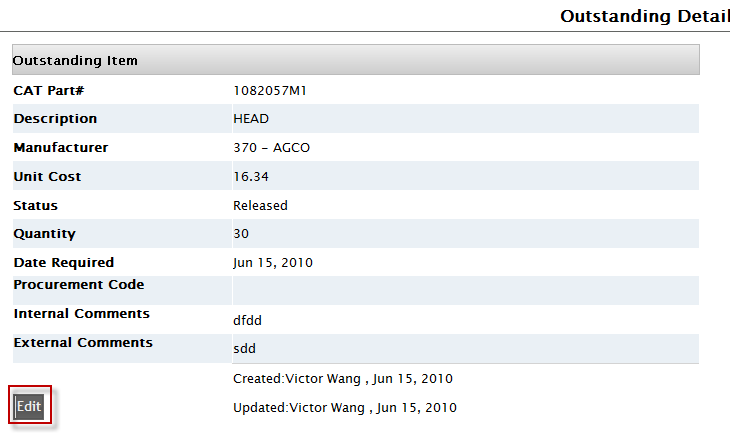730x435 pixels.
Task: Click the Unit Cost field label
Action: pyautogui.click(x=47, y=177)
